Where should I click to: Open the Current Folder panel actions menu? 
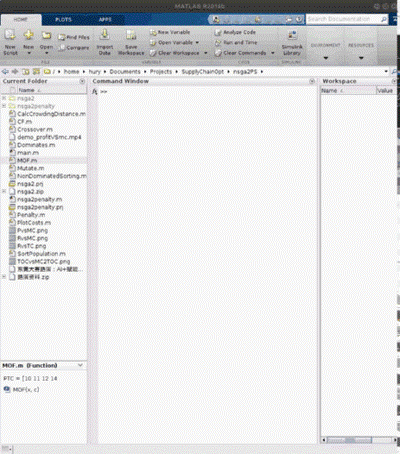[82, 81]
